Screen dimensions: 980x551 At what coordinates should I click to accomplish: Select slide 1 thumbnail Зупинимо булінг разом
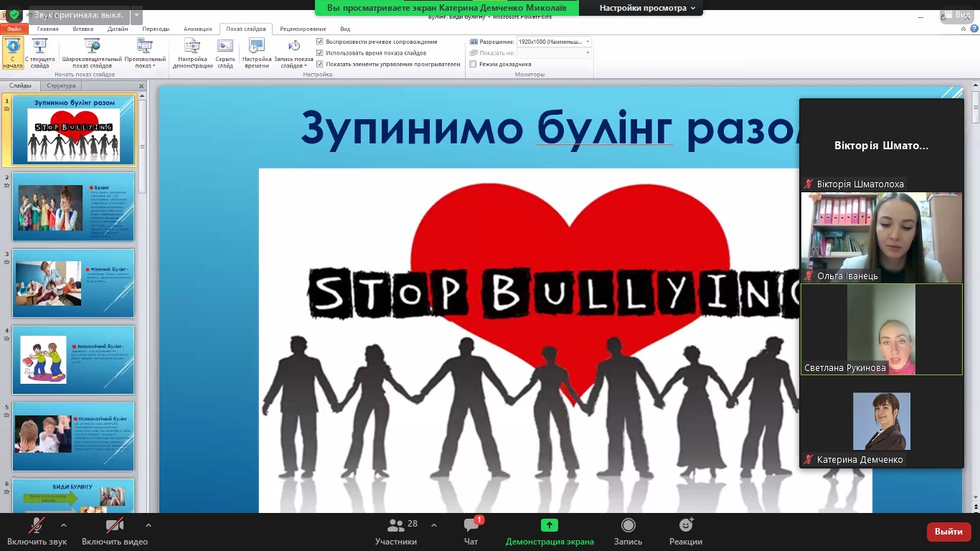click(73, 131)
